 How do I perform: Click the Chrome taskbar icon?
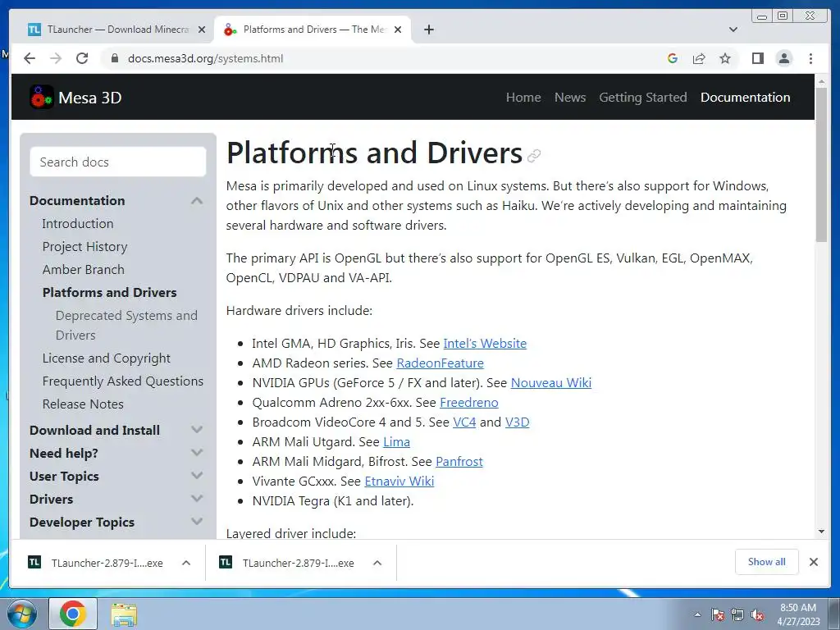coord(73,614)
